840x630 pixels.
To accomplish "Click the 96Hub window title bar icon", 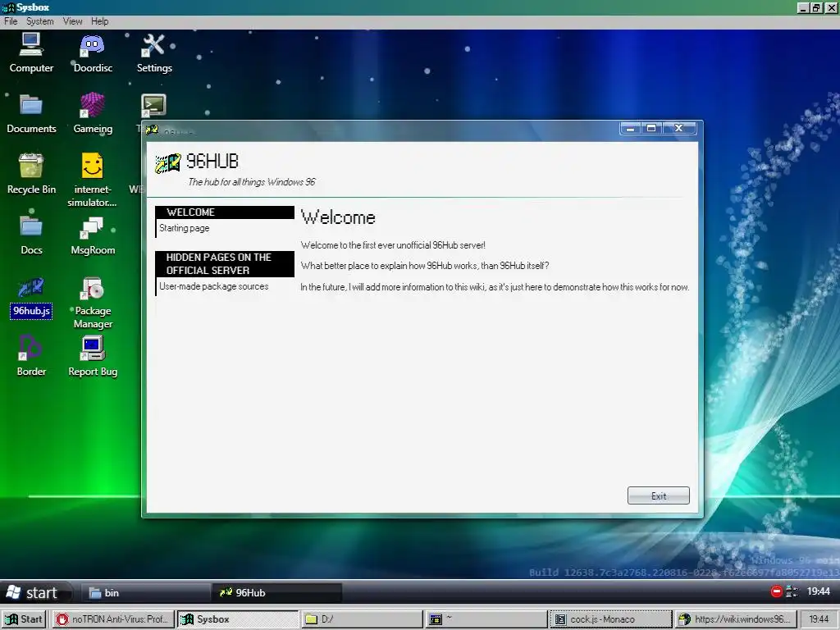I will click(152, 130).
